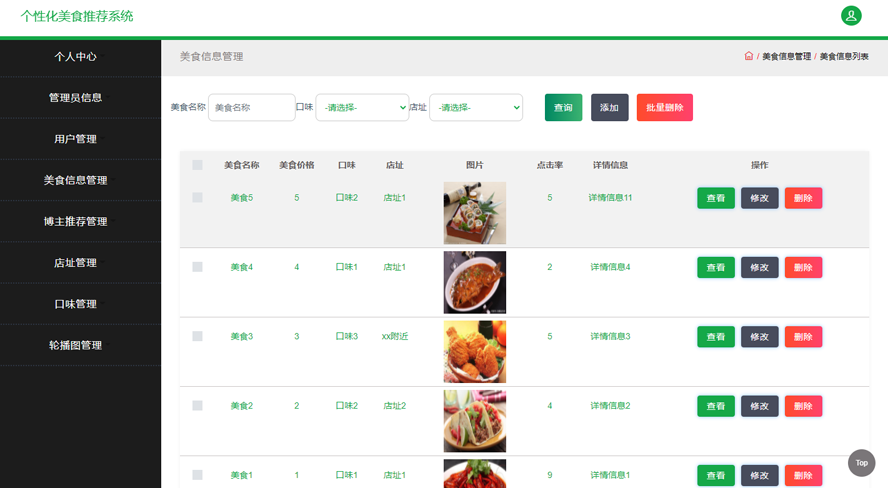Click the xx附近 address cell
Viewport: 888px width, 488px height.
pos(395,336)
